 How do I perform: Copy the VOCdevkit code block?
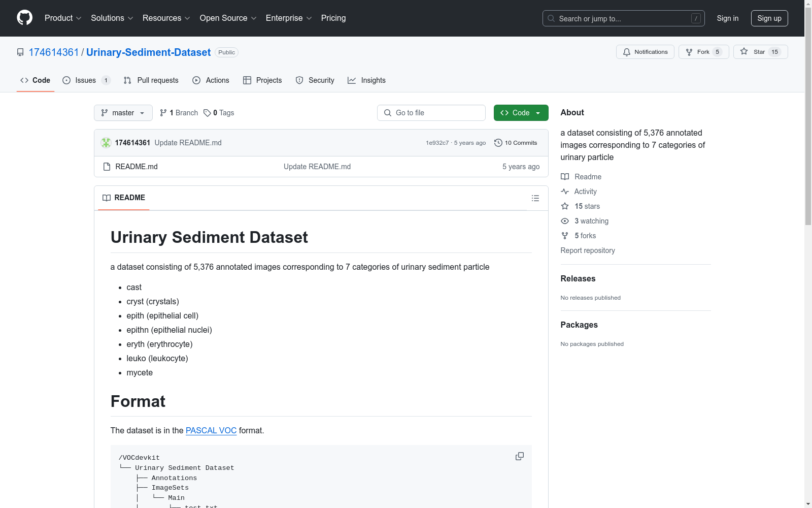coord(520,456)
